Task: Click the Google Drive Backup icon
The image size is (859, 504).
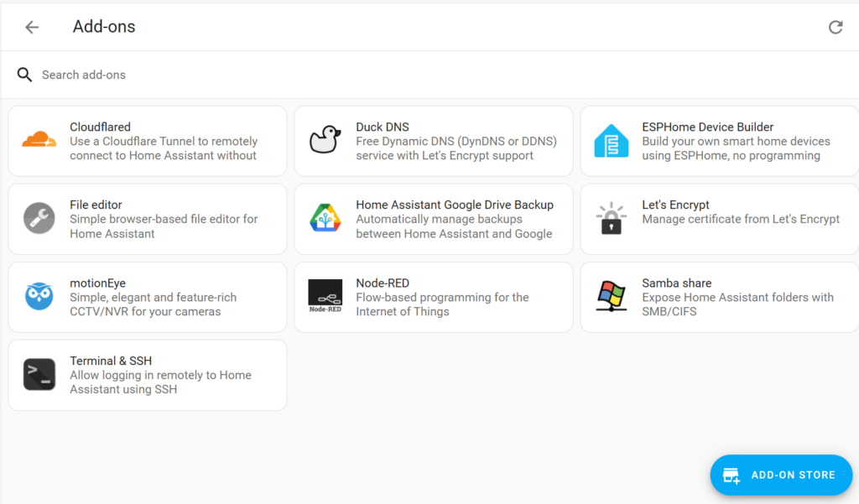Action: click(x=325, y=219)
